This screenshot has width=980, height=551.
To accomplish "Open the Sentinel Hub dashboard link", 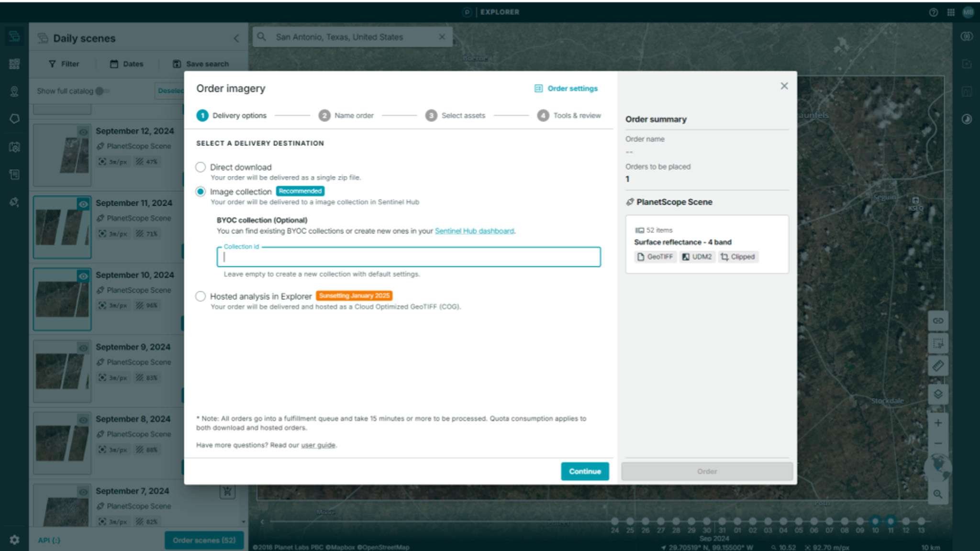I will (474, 231).
